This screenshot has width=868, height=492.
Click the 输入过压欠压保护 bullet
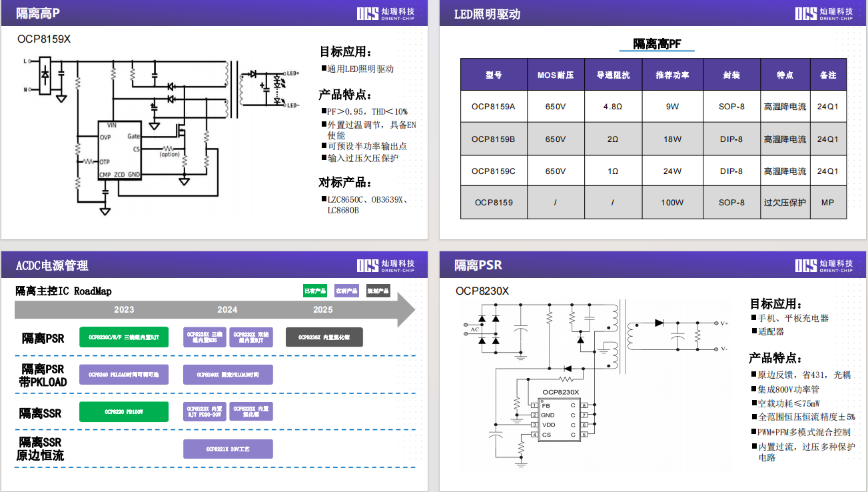pyautogui.click(x=360, y=158)
